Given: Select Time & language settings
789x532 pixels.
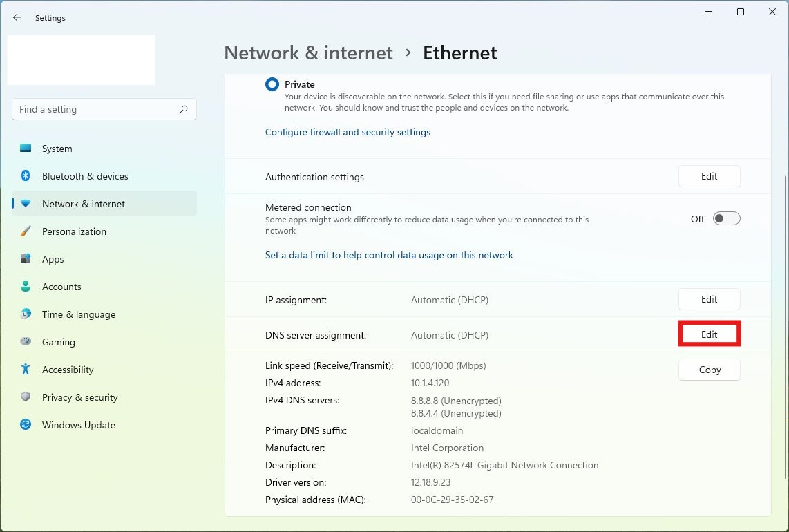Looking at the screenshot, I should pyautogui.click(x=78, y=314).
